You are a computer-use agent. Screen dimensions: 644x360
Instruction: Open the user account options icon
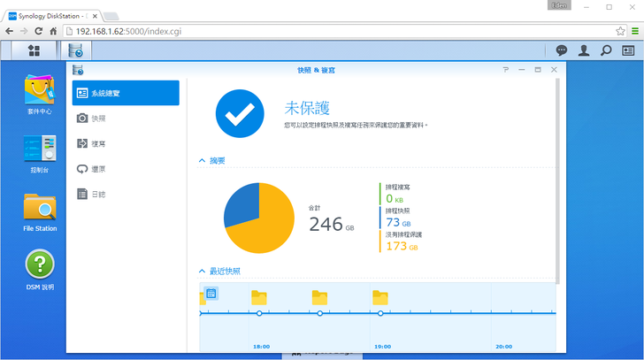[x=584, y=50]
